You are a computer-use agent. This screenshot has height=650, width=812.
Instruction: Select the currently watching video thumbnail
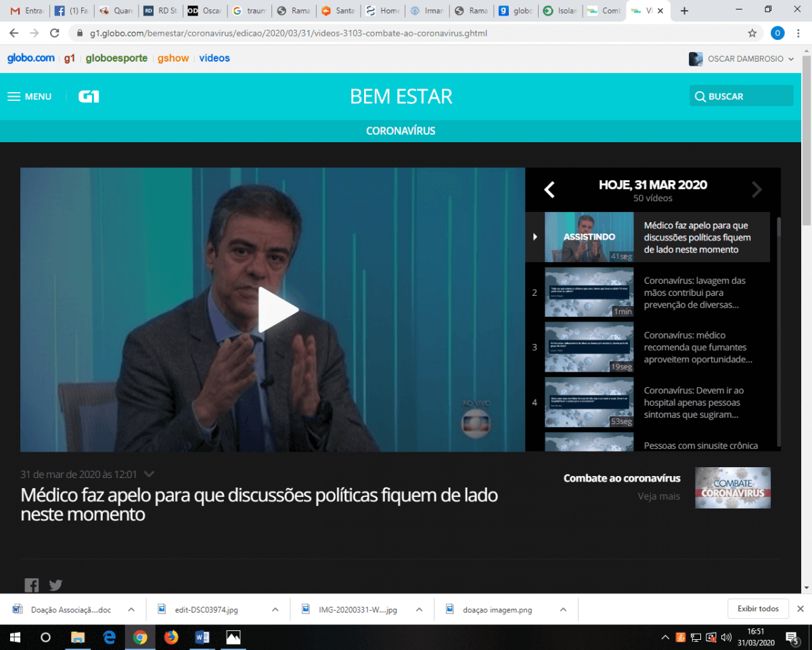point(589,237)
